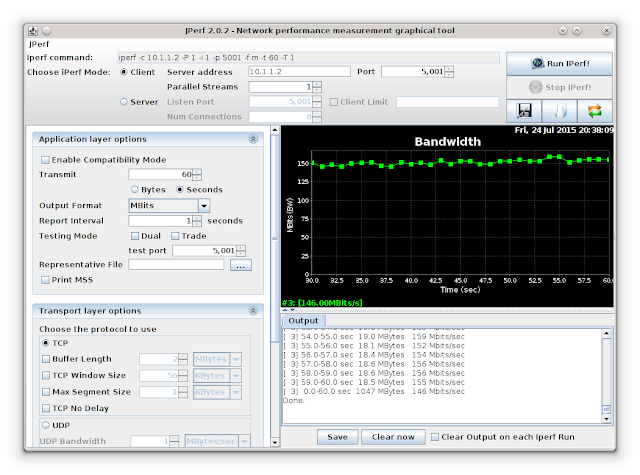The height and width of the screenshot is (475, 640).
Task: Click the clear/document icon next to the floppy
Action: click(560, 111)
